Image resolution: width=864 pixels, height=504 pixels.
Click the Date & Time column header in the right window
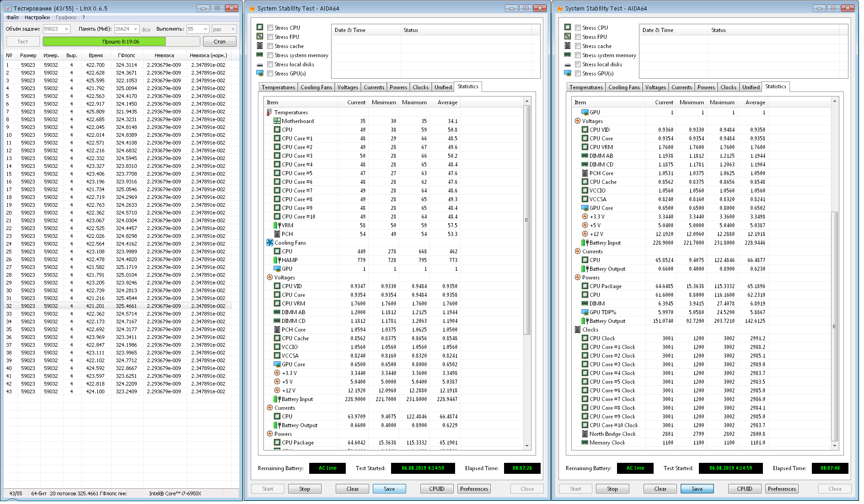pos(673,30)
